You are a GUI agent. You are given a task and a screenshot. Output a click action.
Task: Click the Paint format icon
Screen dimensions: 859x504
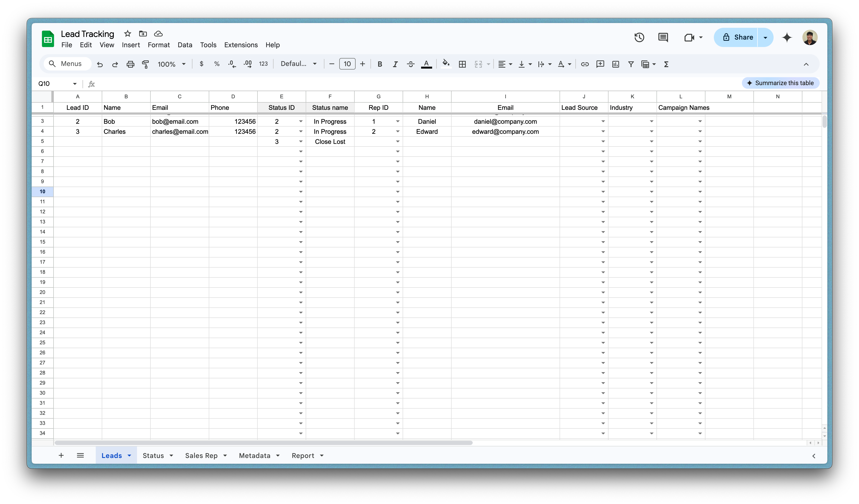point(146,64)
